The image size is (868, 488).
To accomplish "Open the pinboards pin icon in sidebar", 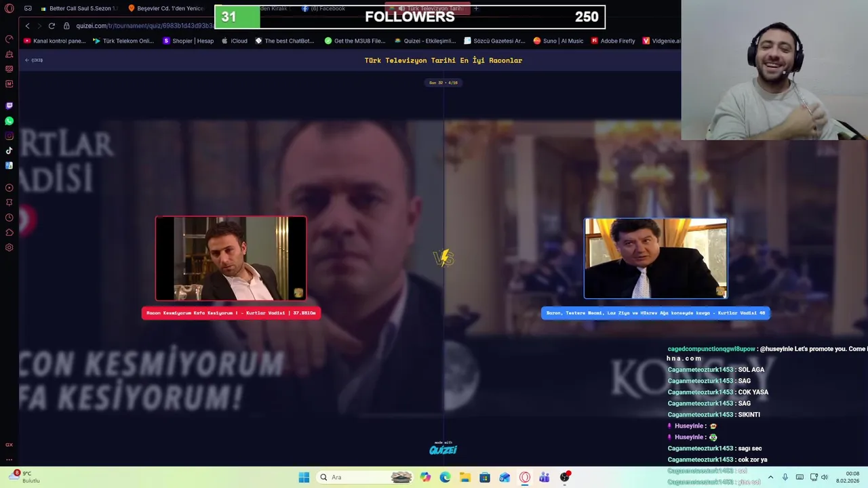I will pyautogui.click(x=9, y=203).
